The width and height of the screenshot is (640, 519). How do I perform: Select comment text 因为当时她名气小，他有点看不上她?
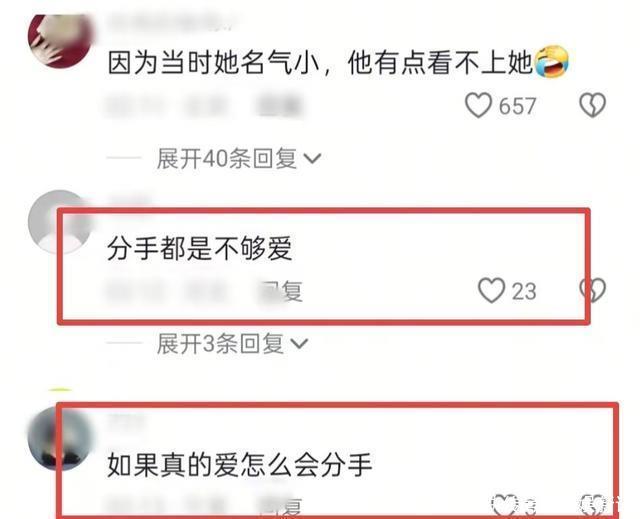(x=320, y=63)
